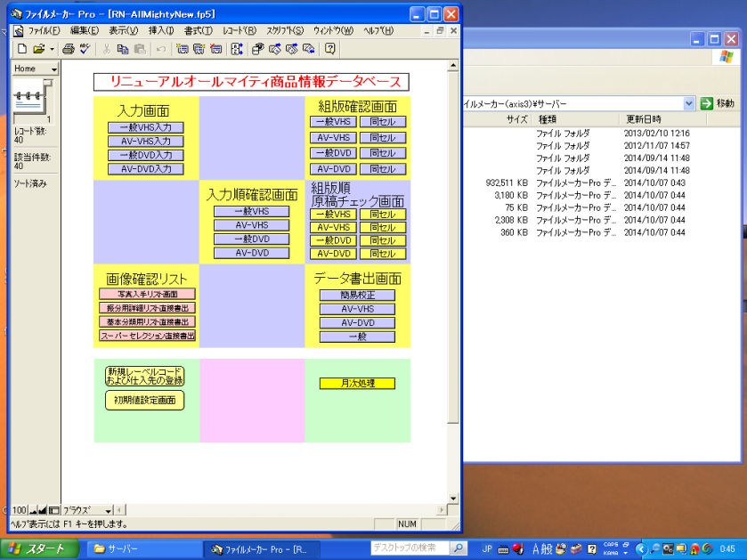Click the Print toolbar icon
The width and height of the screenshot is (747, 560).
pos(69,49)
